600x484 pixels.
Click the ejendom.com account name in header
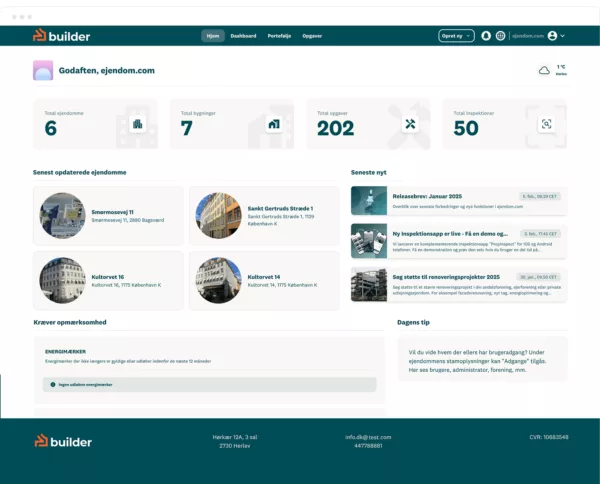528,36
